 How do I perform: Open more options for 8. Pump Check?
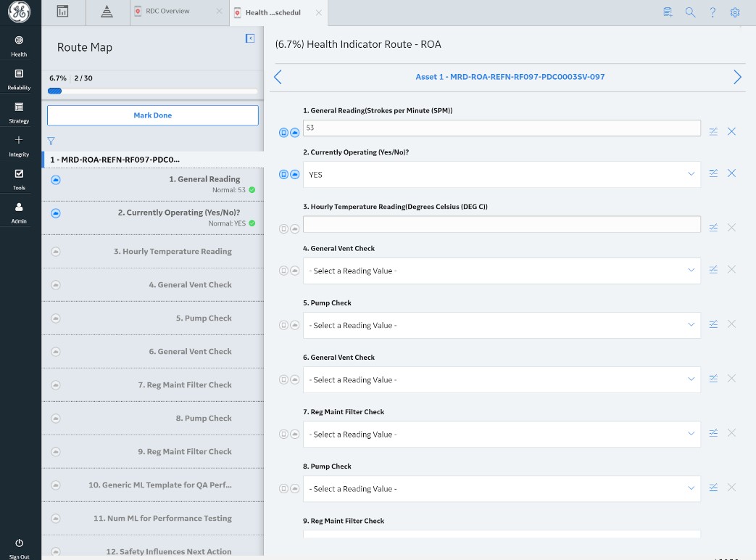click(x=713, y=487)
